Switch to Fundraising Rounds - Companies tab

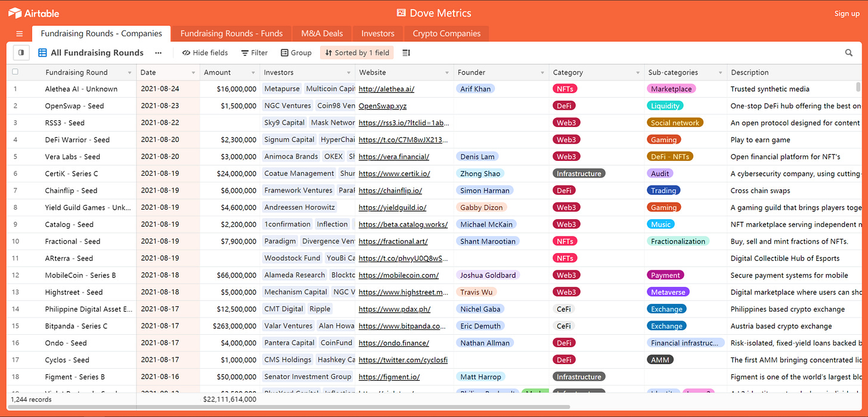pyautogui.click(x=101, y=33)
